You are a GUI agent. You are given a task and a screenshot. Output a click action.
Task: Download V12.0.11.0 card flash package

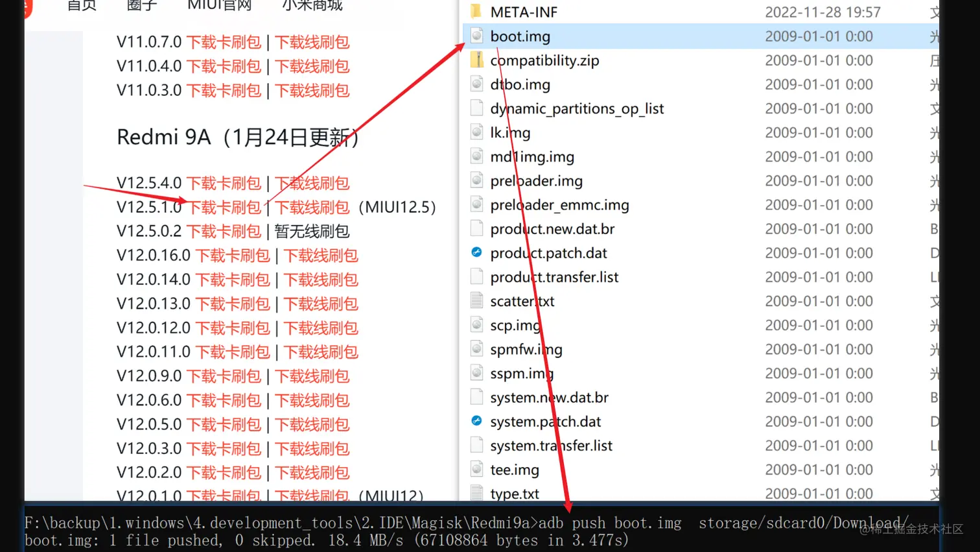(x=233, y=352)
